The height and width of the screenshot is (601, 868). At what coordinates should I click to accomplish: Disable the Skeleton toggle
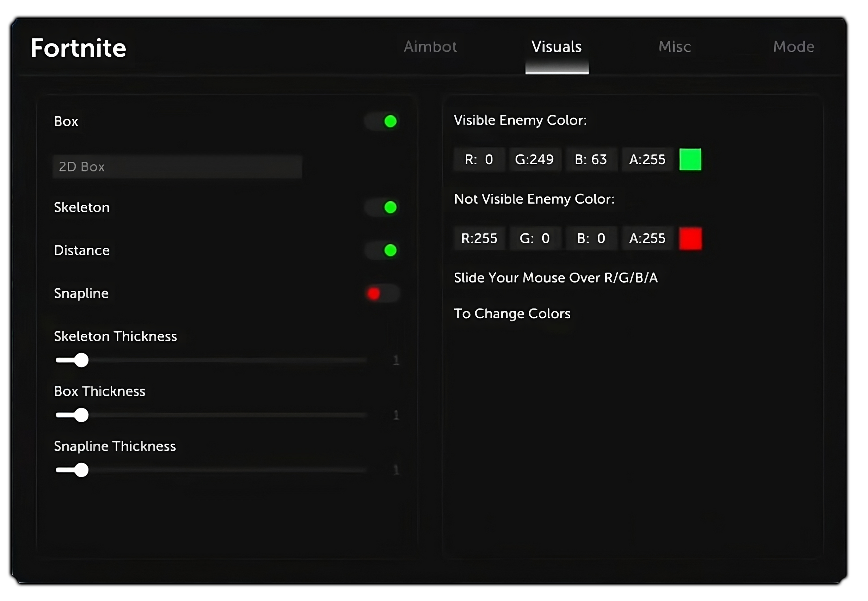pos(382,207)
